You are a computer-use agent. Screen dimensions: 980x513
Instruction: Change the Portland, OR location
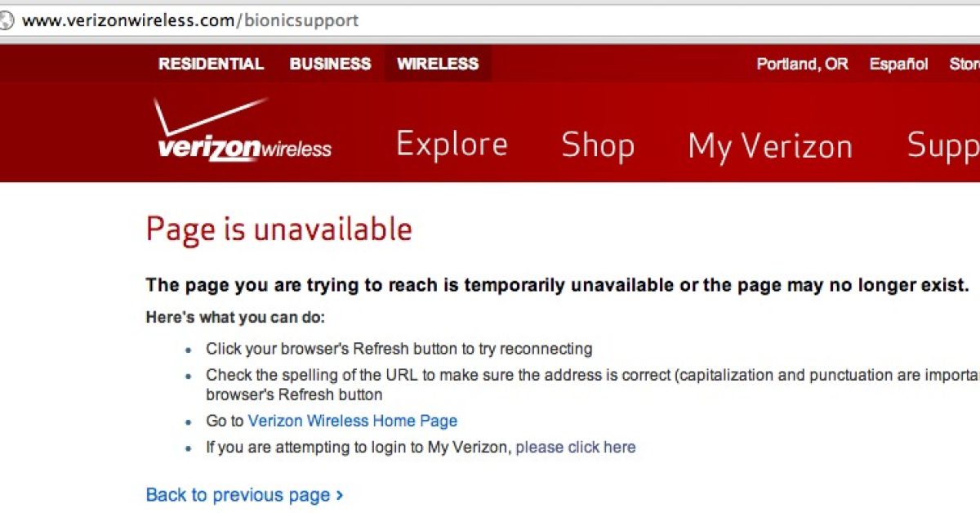click(802, 64)
